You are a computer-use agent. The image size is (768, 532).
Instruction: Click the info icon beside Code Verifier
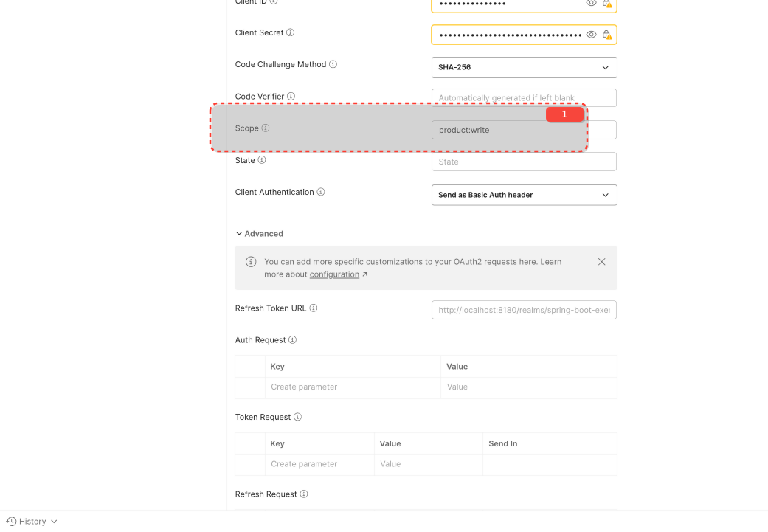pos(291,95)
